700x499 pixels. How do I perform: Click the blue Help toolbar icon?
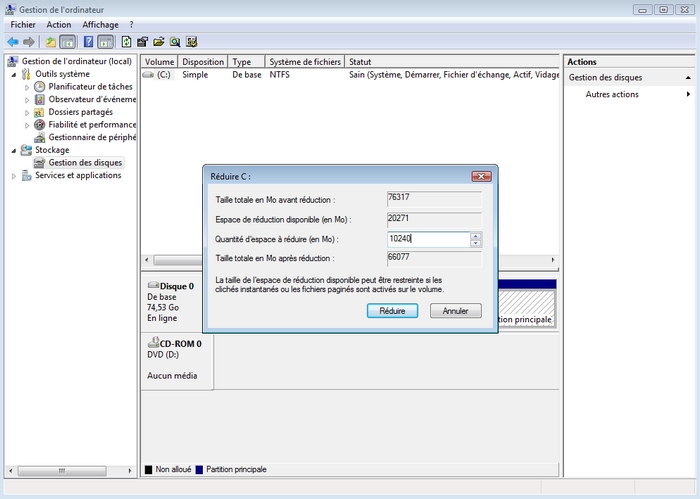tap(87, 42)
